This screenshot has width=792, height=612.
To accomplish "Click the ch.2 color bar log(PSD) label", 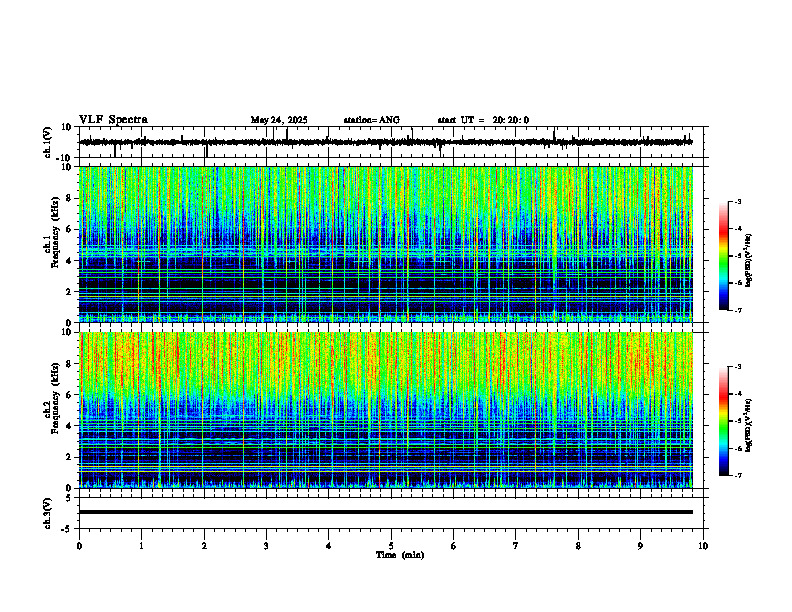I will (749, 425).
